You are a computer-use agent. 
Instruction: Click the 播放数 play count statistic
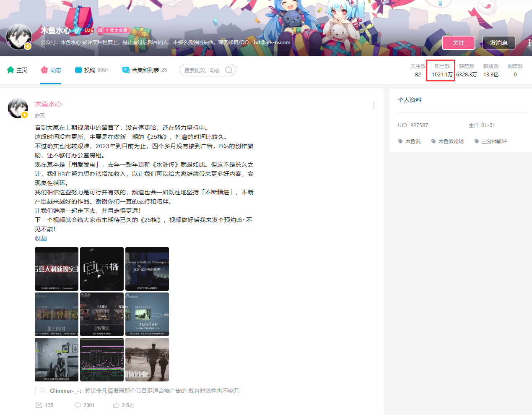tap(491, 70)
